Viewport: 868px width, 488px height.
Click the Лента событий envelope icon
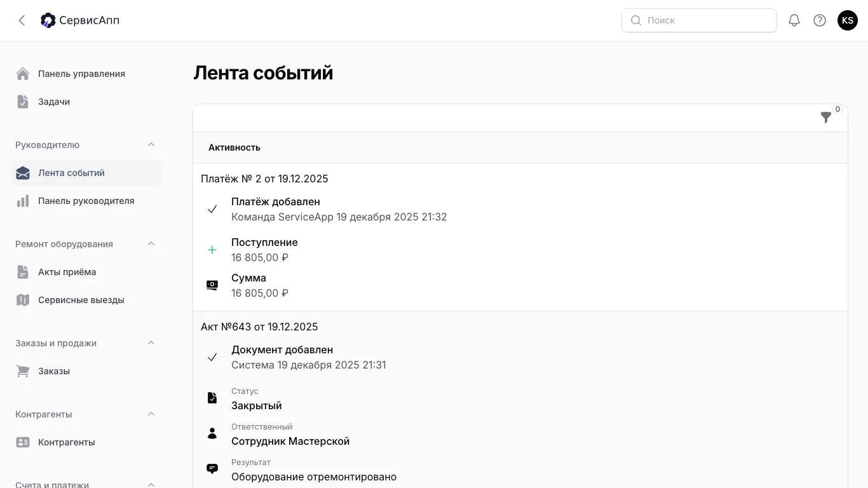[x=23, y=173]
